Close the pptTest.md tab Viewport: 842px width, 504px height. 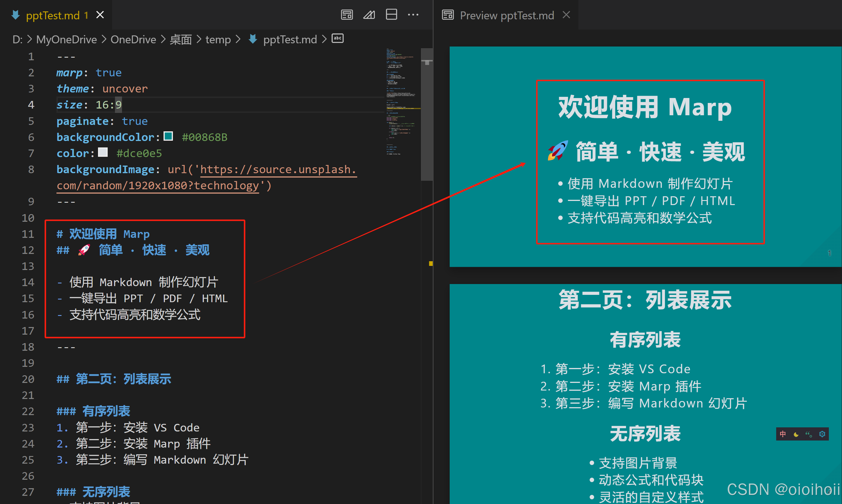click(99, 15)
